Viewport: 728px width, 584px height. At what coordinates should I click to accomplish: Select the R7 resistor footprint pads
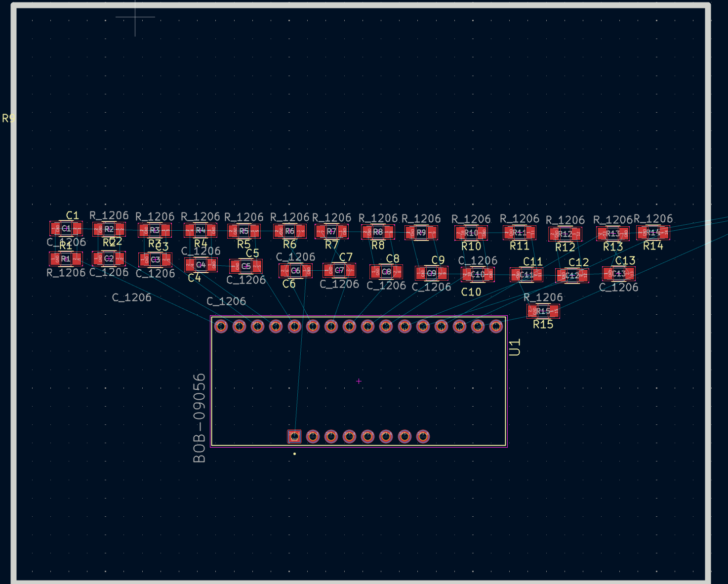click(x=331, y=231)
